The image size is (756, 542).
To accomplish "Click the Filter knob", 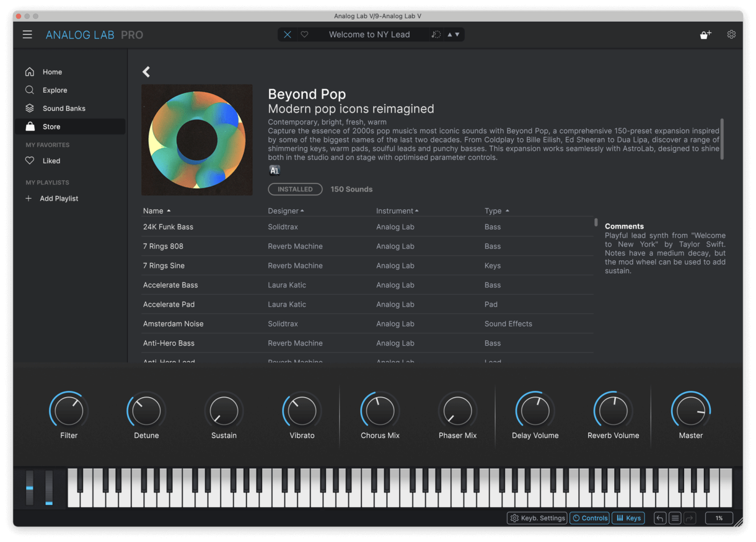I will pyautogui.click(x=69, y=411).
